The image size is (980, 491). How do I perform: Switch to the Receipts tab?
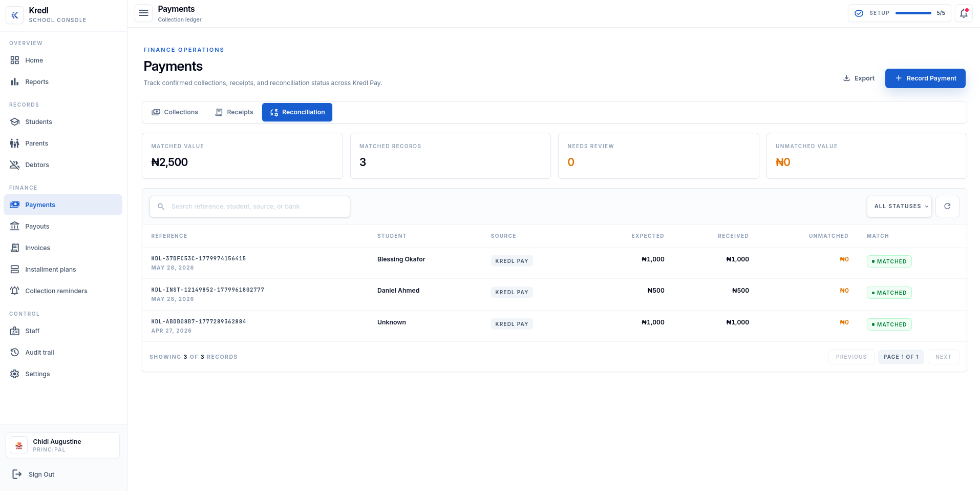tap(234, 112)
